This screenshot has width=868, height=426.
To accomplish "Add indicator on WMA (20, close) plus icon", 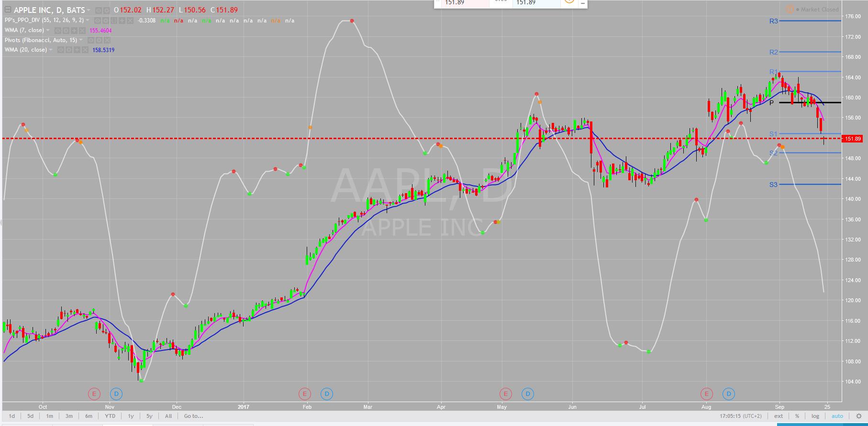I will pyautogui.click(x=77, y=50).
